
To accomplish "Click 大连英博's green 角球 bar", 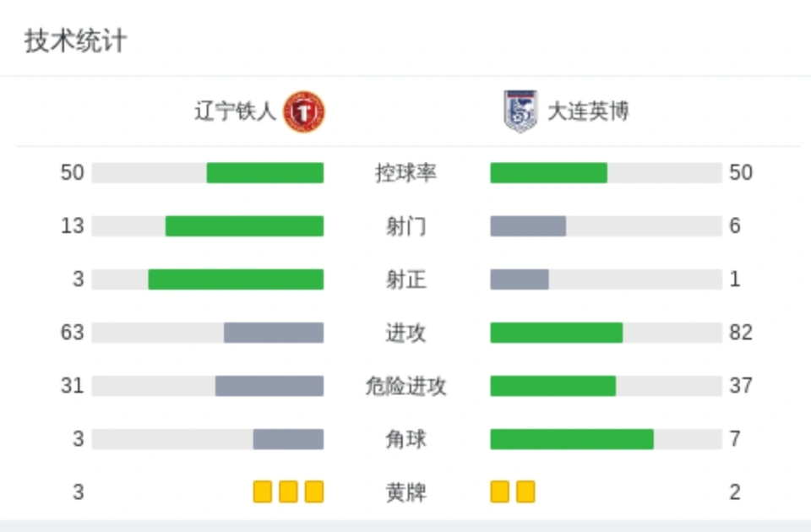I will pyautogui.click(x=572, y=439).
